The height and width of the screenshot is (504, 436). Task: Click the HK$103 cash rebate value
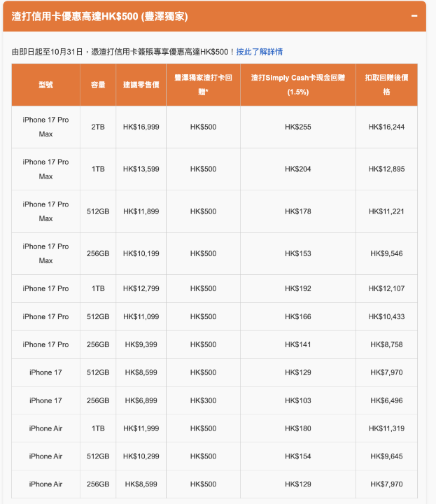[298, 400]
